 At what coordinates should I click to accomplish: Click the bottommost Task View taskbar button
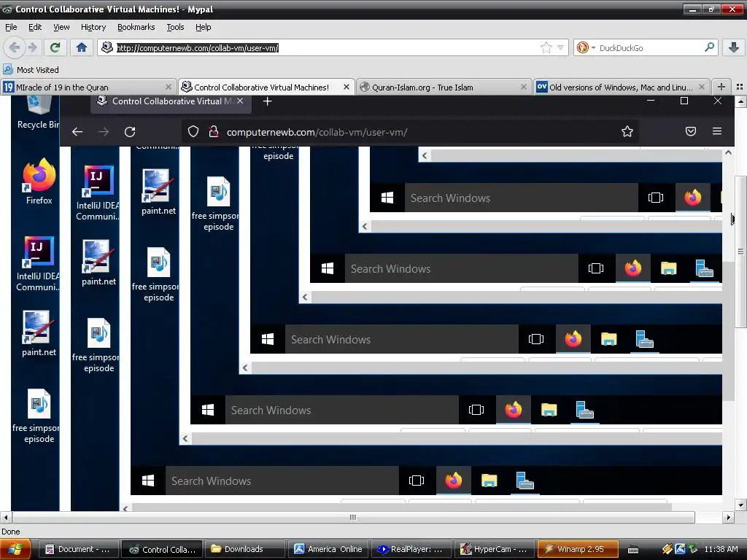click(x=417, y=481)
